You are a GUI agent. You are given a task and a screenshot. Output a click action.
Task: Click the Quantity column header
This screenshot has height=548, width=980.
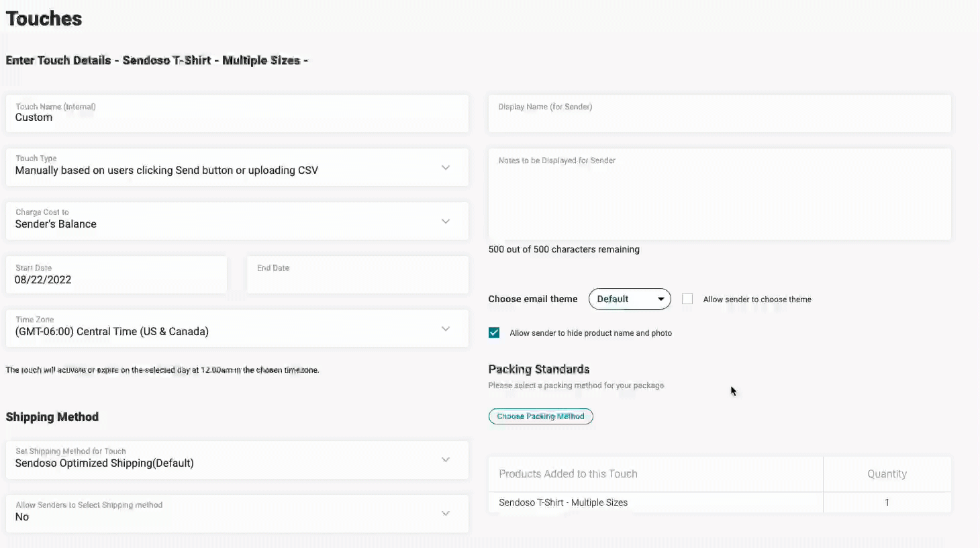tap(887, 473)
